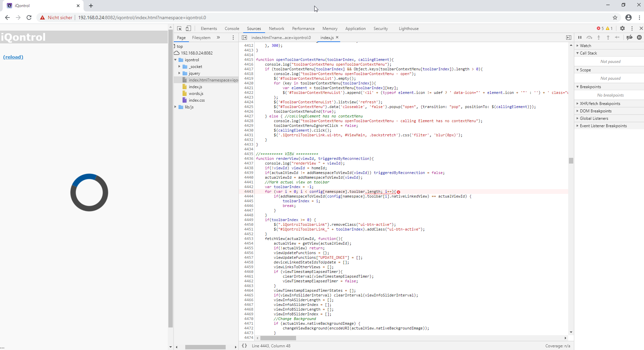Screen dimensions: 644x350
Task: Open the Sources pane options menu
Action: click(233, 38)
